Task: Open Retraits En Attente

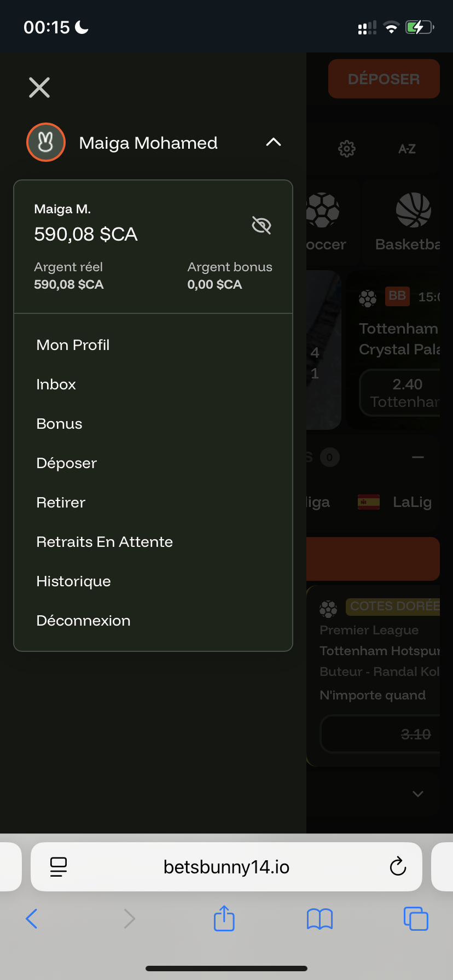Action: click(x=104, y=542)
